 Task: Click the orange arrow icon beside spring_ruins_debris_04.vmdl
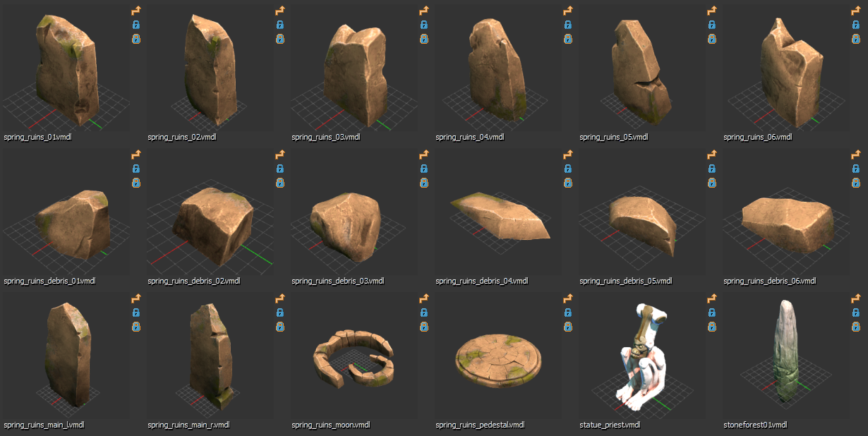(568, 155)
